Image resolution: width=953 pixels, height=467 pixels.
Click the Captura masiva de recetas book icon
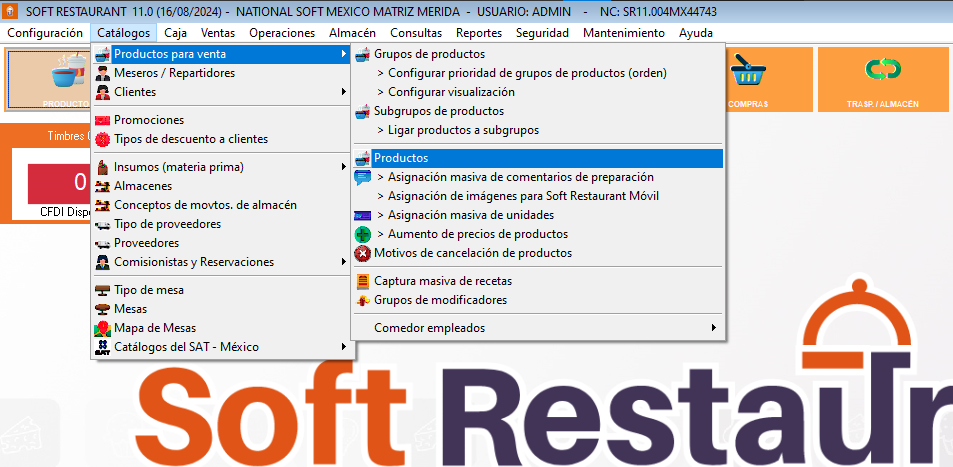pos(362,282)
